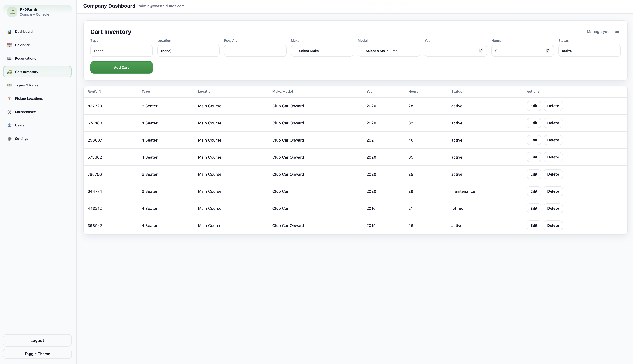Open the Model selector
Screen dimensions: 633x364
pos(389,51)
